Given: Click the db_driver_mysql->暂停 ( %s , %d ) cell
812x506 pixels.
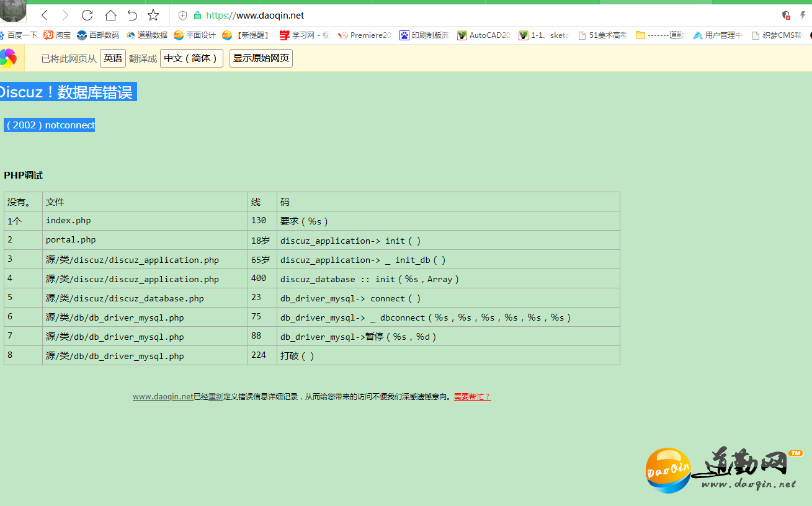Looking at the screenshot, I should [448, 336].
